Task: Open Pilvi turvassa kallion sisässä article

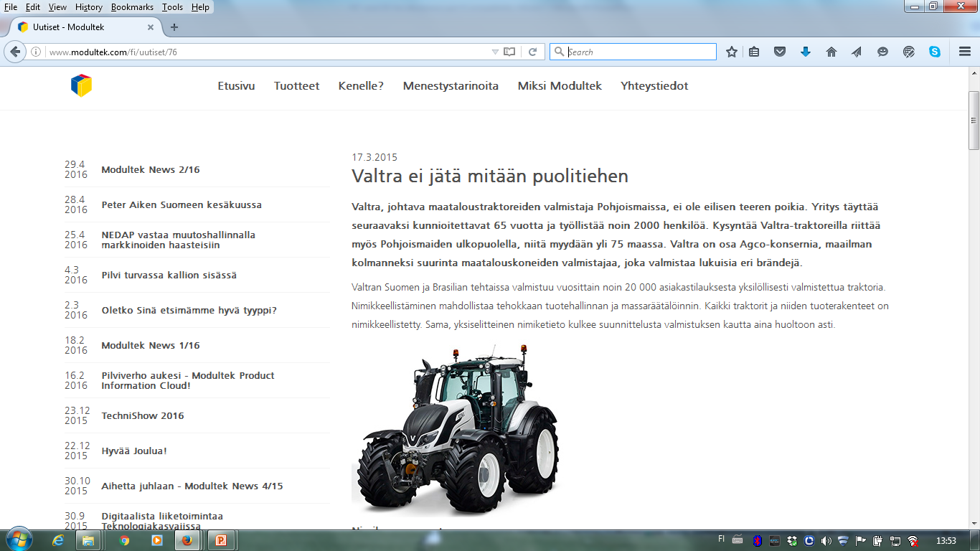Action: click(169, 275)
